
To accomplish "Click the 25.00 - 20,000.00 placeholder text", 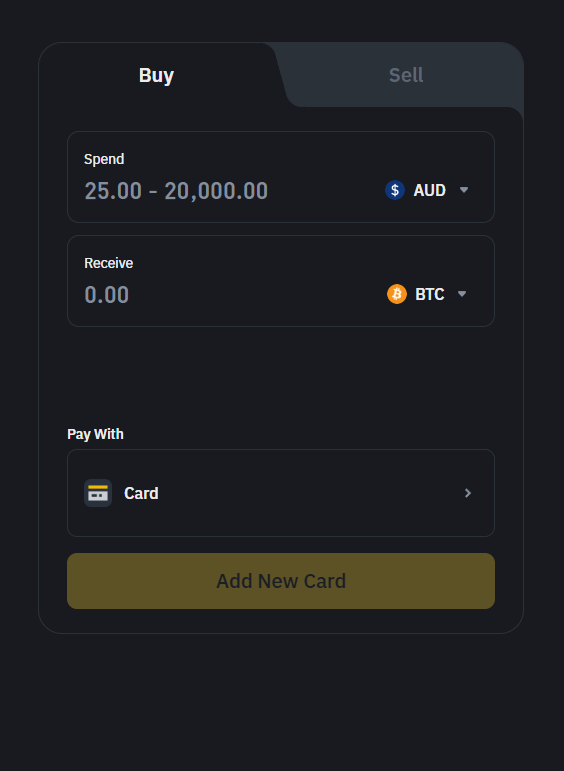I will 176,191.
